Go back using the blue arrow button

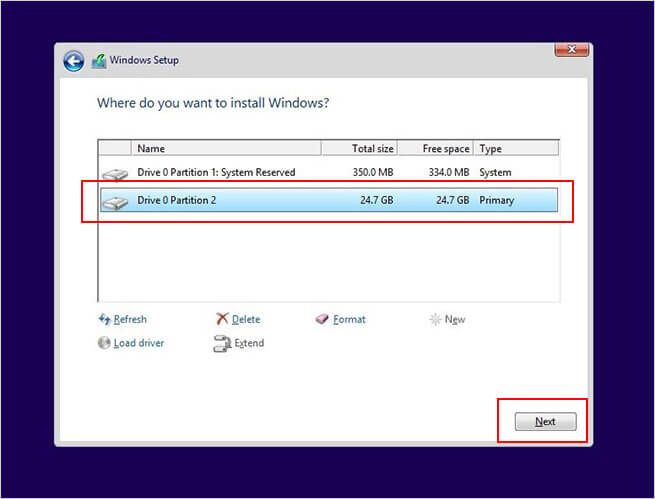tap(74, 61)
